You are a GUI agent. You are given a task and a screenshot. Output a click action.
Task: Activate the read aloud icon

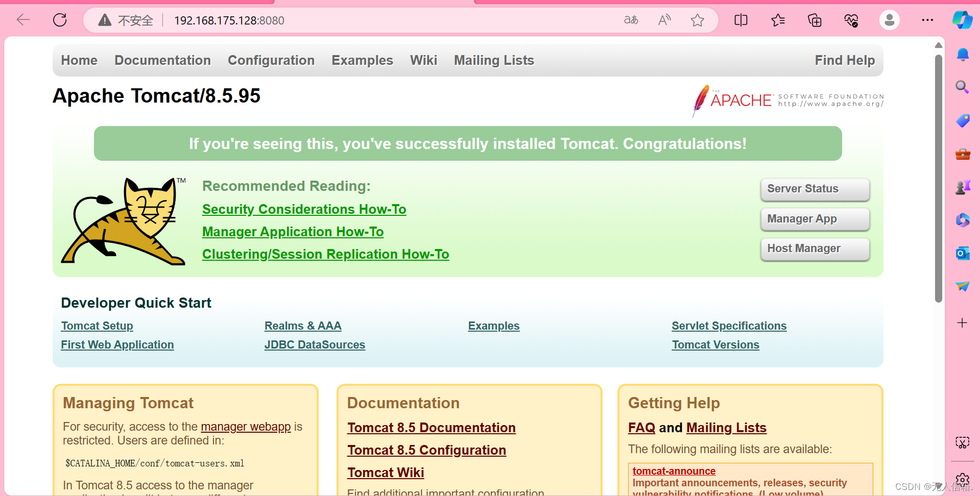coord(664,20)
